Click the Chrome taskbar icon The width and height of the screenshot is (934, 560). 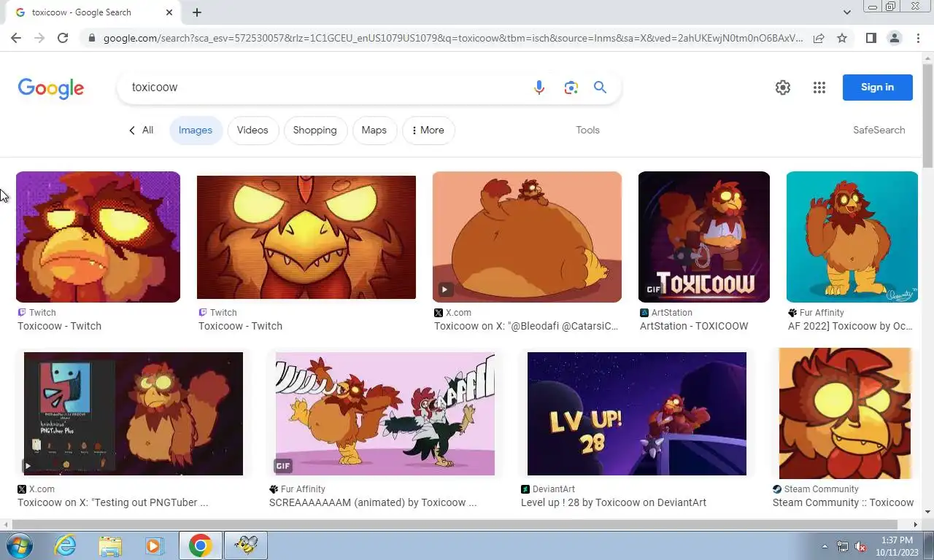(x=200, y=545)
